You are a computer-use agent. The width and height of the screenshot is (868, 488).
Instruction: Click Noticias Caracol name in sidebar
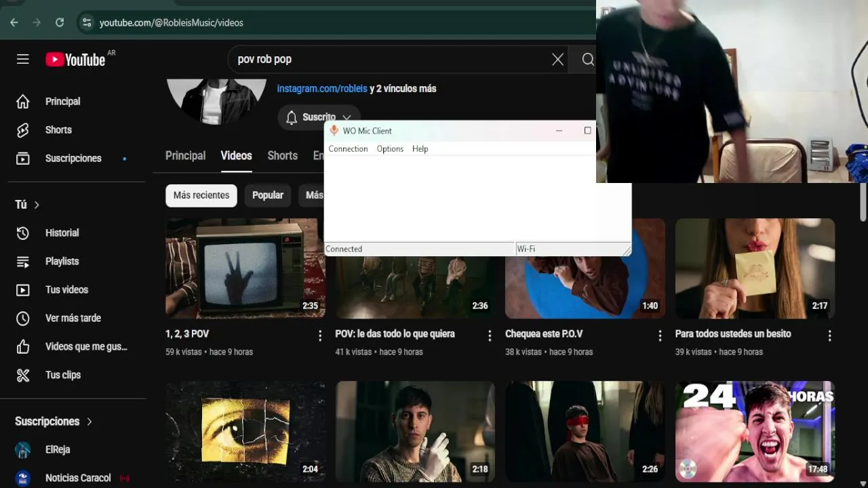(x=78, y=479)
